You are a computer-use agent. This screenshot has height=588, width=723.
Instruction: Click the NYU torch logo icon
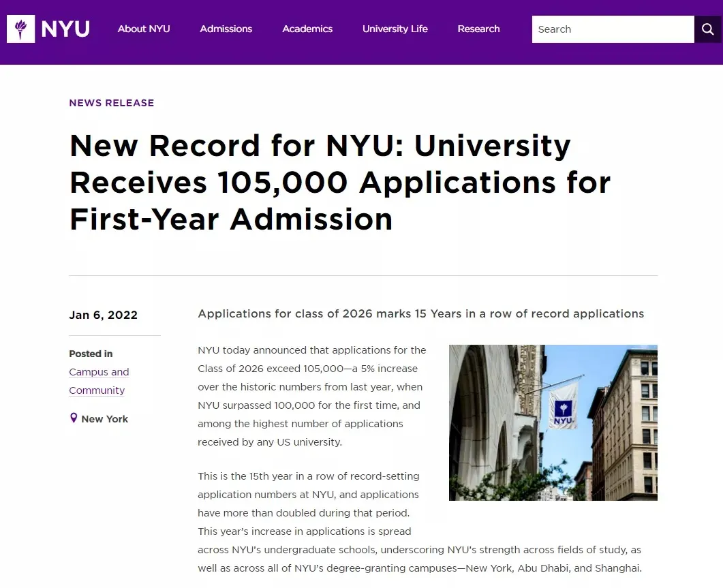click(21, 29)
